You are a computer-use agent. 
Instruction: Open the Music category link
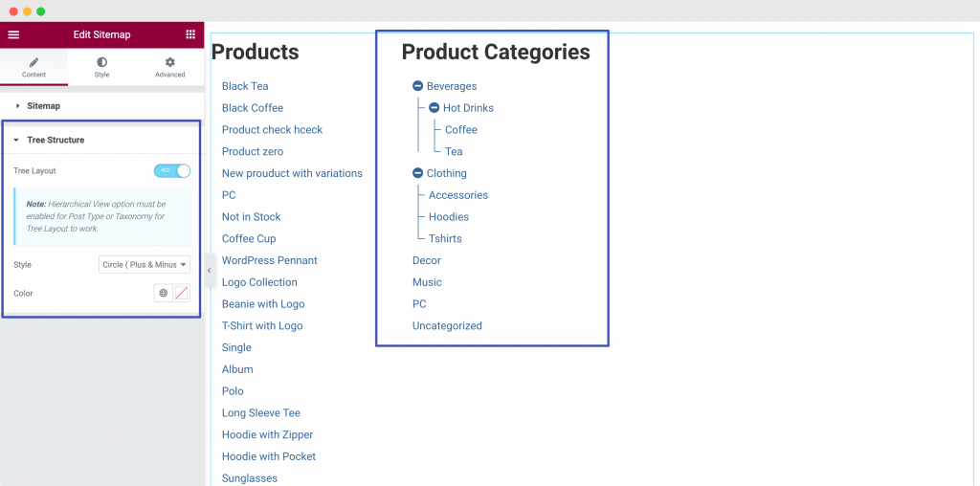(427, 282)
